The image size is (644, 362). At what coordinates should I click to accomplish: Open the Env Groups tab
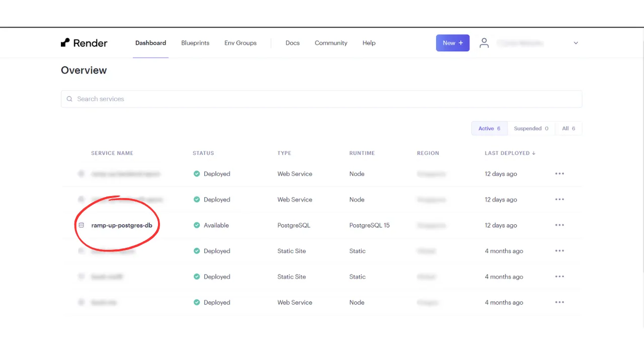240,43
